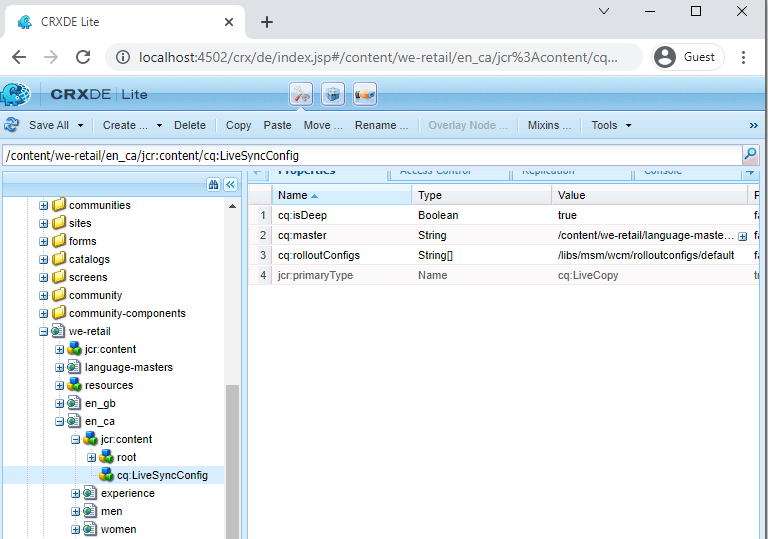Expand the root node

[92, 458]
